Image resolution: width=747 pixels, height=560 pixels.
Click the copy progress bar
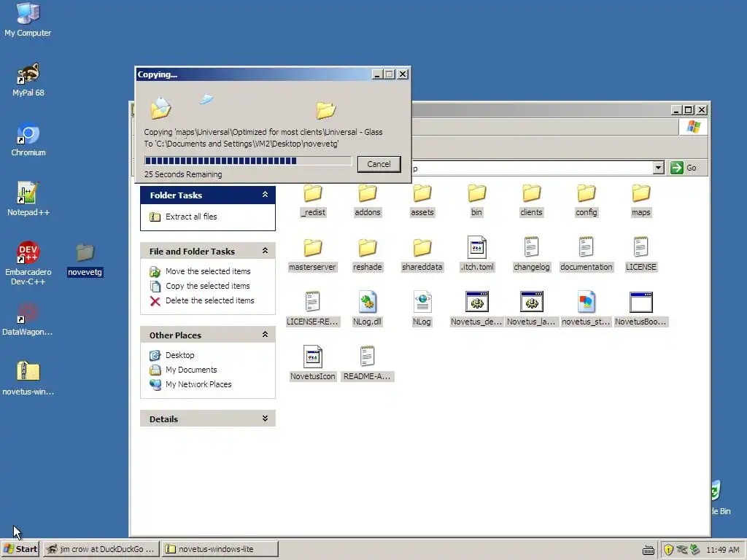[248, 160]
